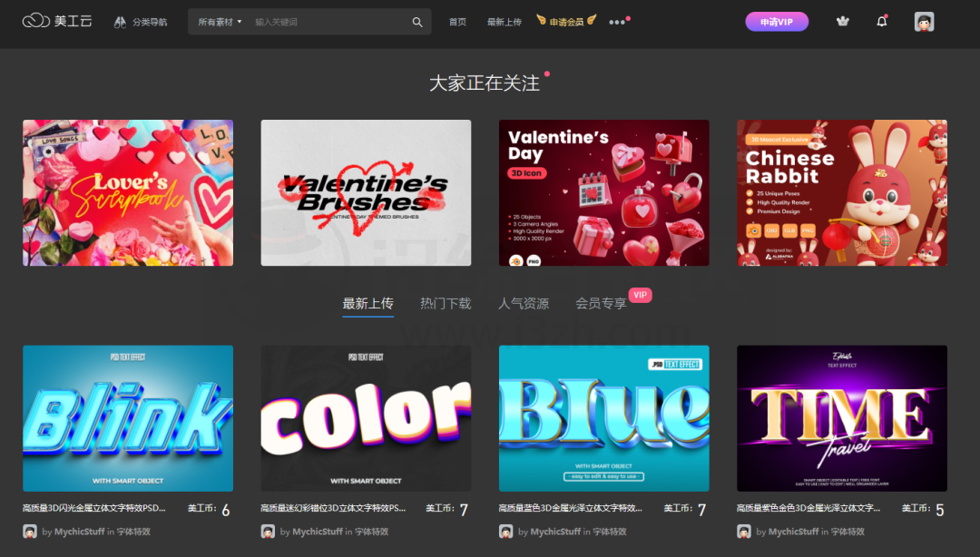The height and width of the screenshot is (557, 980).
Task: Open the user avatar in header
Action: click(924, 22)
